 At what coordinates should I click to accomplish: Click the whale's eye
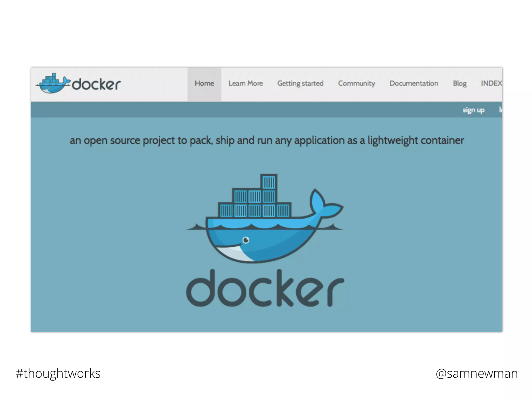coord(246,240)
